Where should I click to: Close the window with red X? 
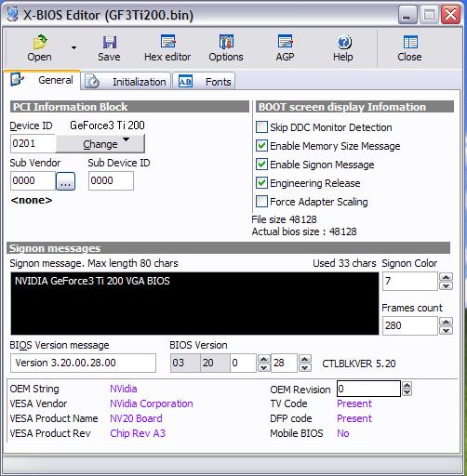point(450,14)
